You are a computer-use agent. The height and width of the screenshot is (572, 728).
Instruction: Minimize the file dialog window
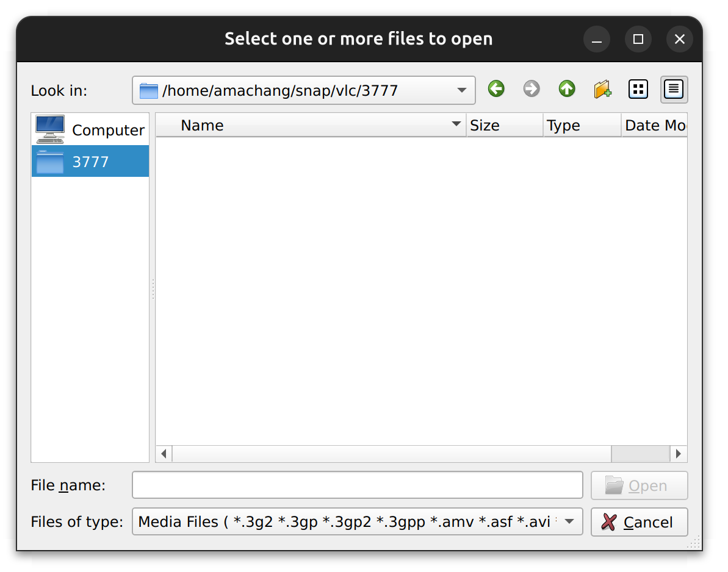pyautogui.click(x=597, y=40)
